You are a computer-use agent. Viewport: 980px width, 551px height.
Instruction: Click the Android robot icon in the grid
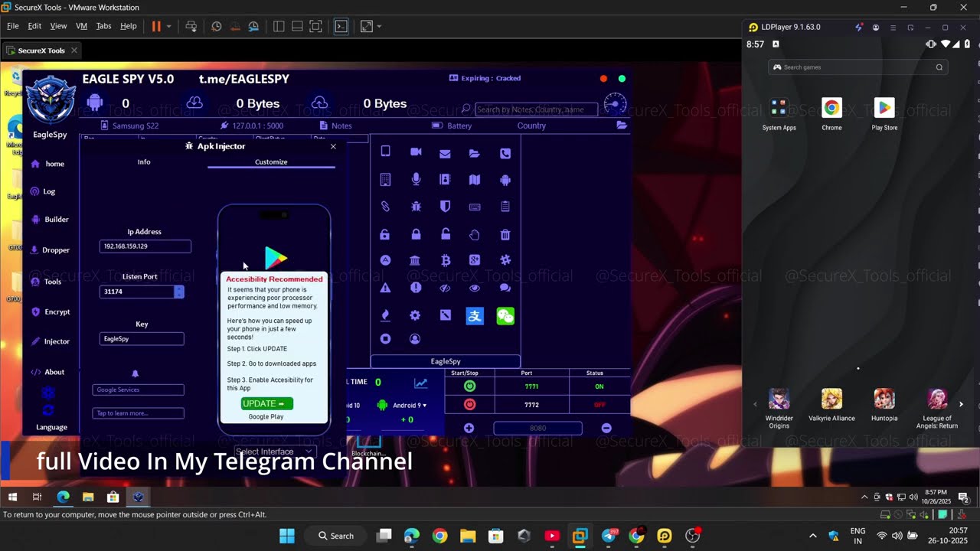click(x=505, y=180)
